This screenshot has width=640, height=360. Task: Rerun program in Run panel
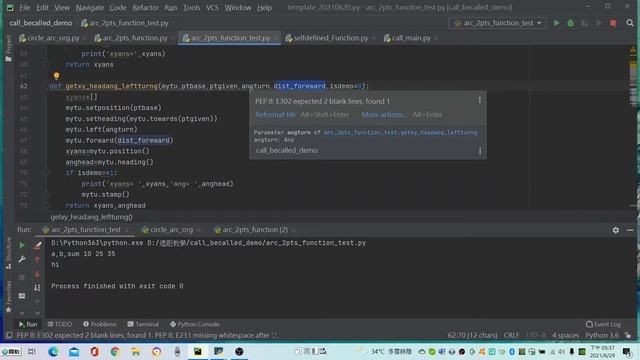click(22, 245)
